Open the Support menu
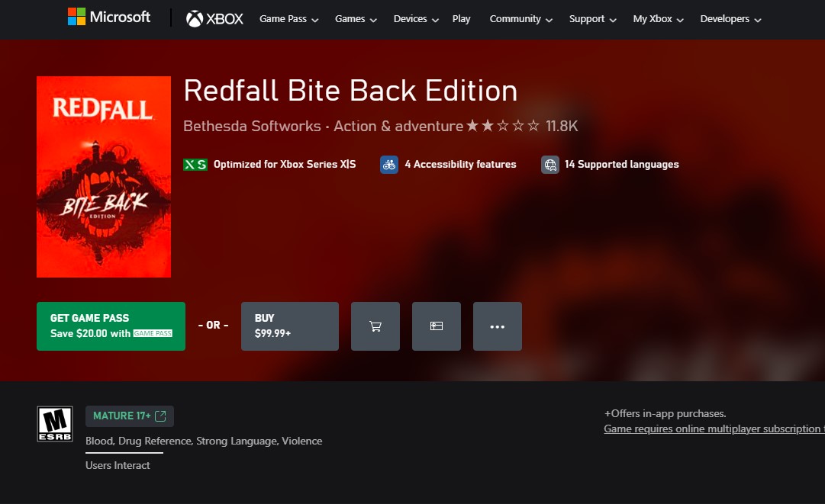The width and height of the screenshot is (825, 504). click(591, 19)
